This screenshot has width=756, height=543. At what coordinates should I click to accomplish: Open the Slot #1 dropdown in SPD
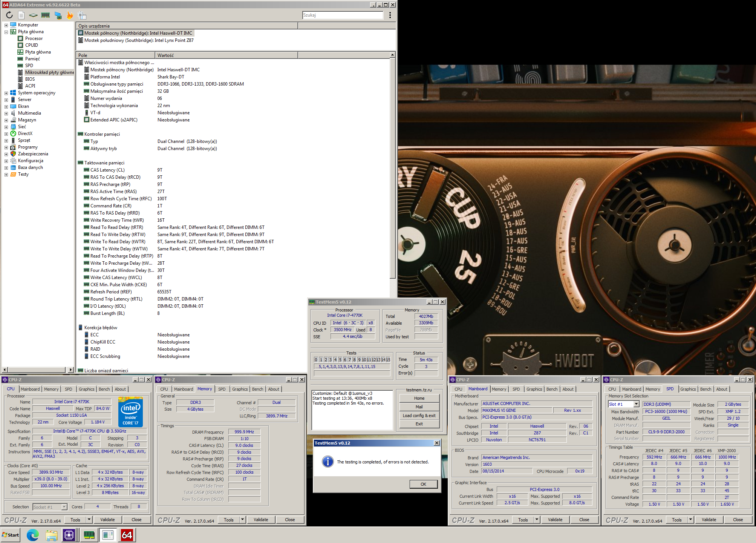click(637, 404)
